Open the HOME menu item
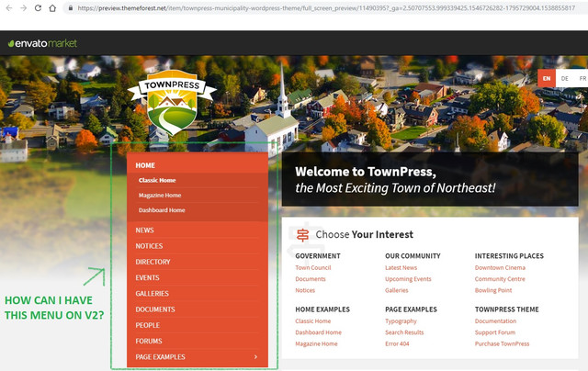 click(x=145, y=165)
